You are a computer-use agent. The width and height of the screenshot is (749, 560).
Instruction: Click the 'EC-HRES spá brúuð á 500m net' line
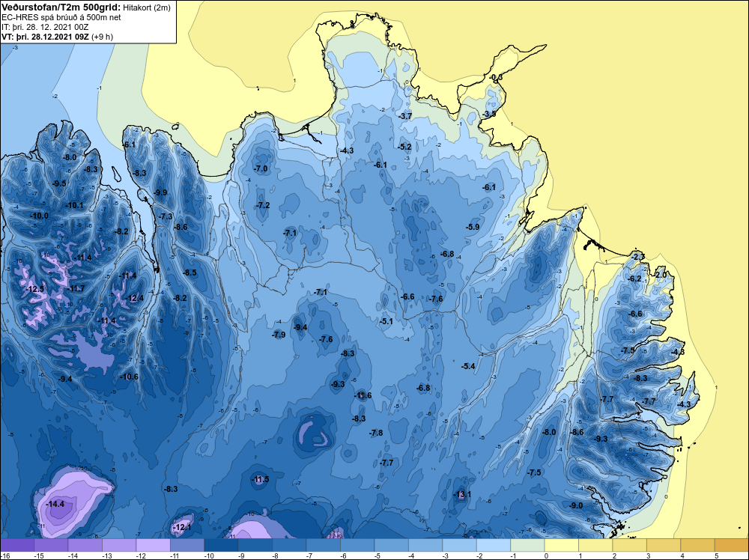[x=61, y=17]
